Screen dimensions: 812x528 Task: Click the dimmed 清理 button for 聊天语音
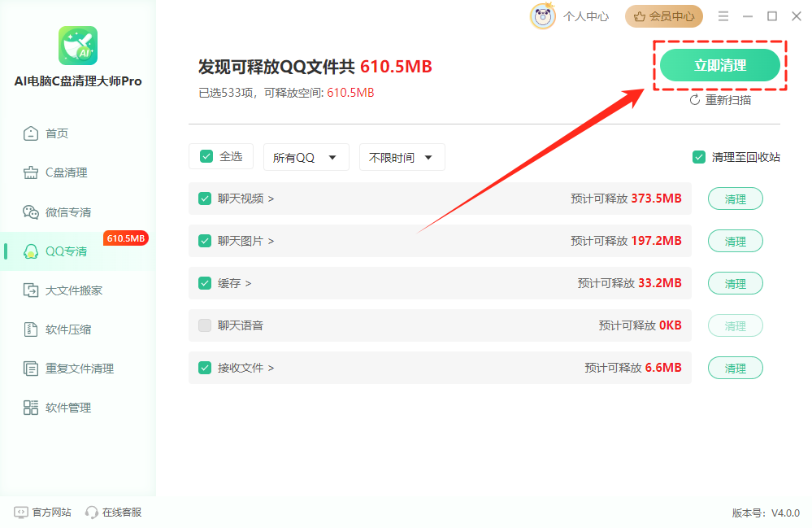pyautogui.click(x=736, y=326)
